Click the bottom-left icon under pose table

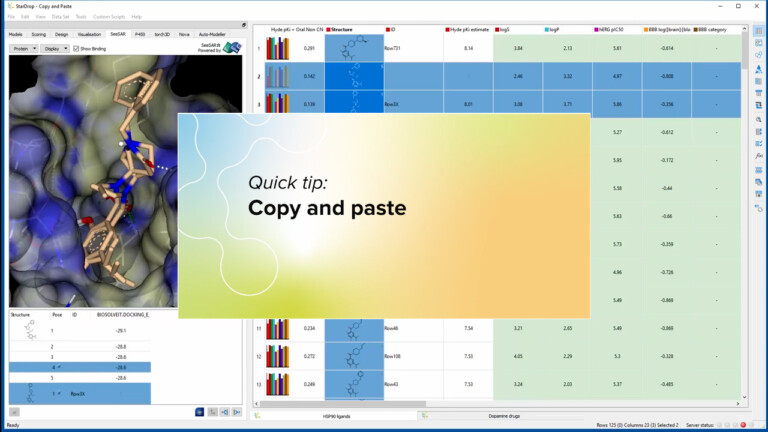click(14, 411)
